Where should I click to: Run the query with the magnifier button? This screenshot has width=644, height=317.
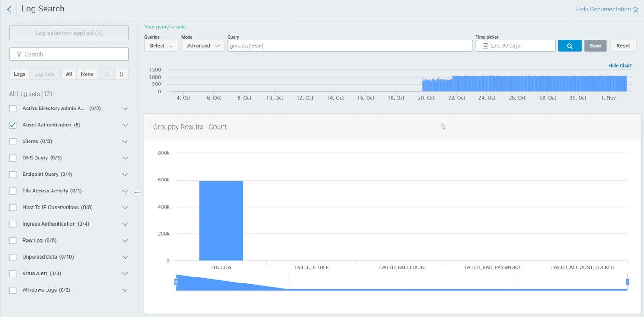coord(569,46)
